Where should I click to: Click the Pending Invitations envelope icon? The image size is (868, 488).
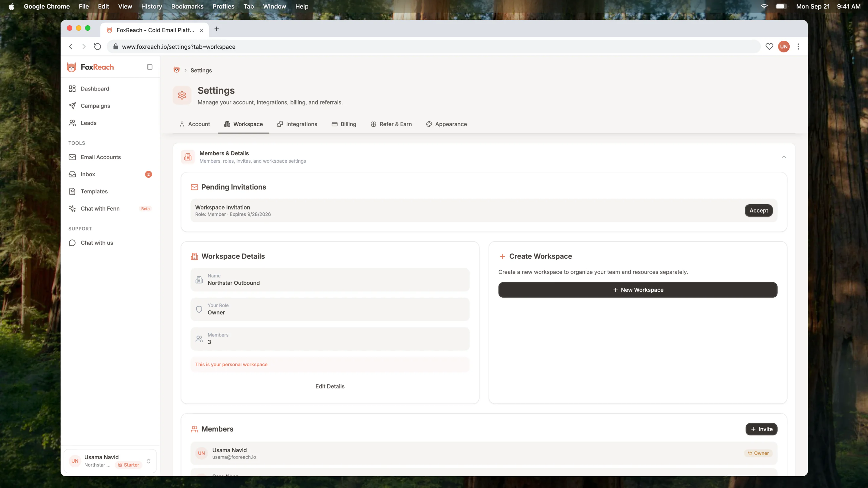point(194,187)
